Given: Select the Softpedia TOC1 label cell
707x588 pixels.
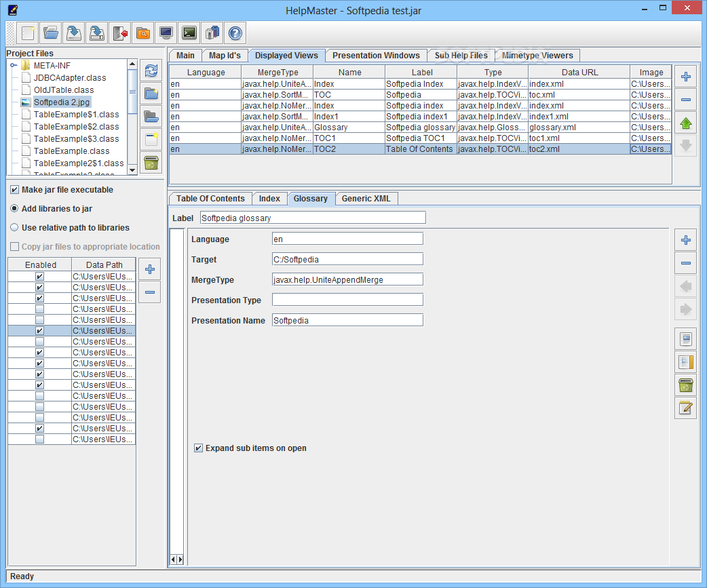Looking at the screenshot, I should pos(421,138).
